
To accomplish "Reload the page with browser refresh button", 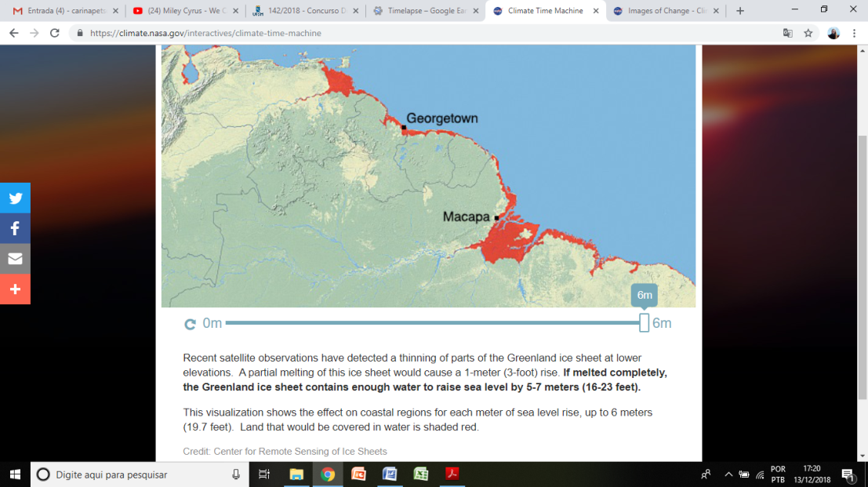I will 54,33.
